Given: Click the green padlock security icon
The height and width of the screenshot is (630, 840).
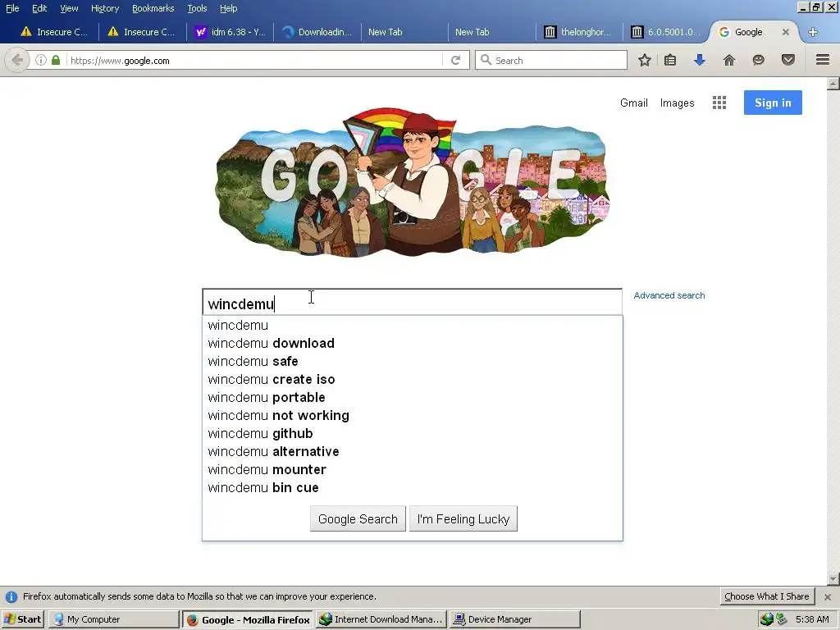Looking at the screenshot, I should 56,60.
